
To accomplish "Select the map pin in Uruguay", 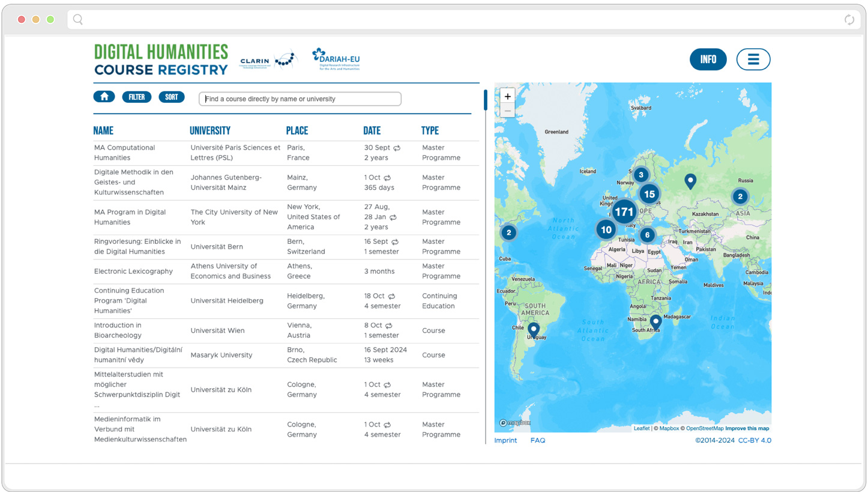I will coord(533,329).
